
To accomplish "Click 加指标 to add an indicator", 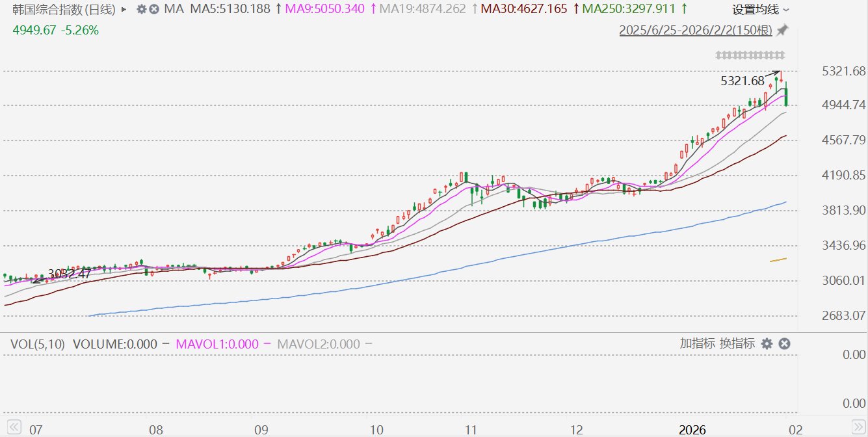I will tap(698, 343).
